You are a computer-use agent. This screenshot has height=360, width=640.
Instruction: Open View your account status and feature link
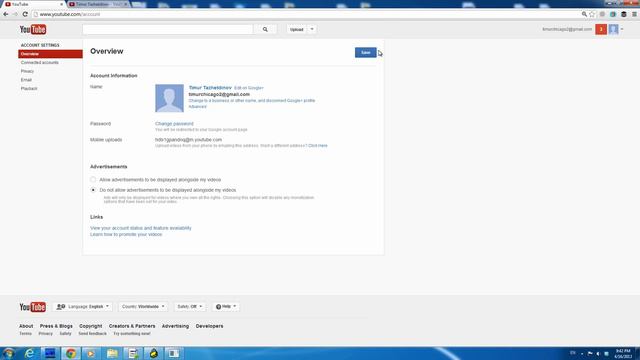click(x=141, y=228)
